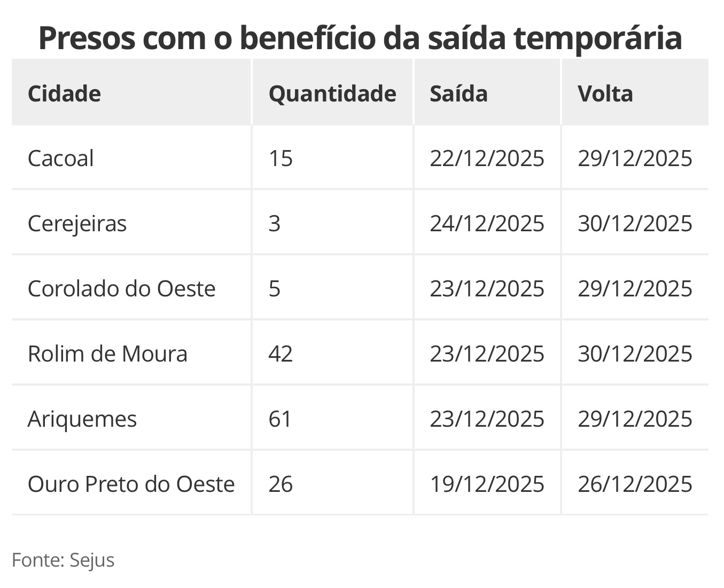724x588 pixels.
Task: Click the table title about saída temporária
Action: pyautogui.click(x=360, y=37)
